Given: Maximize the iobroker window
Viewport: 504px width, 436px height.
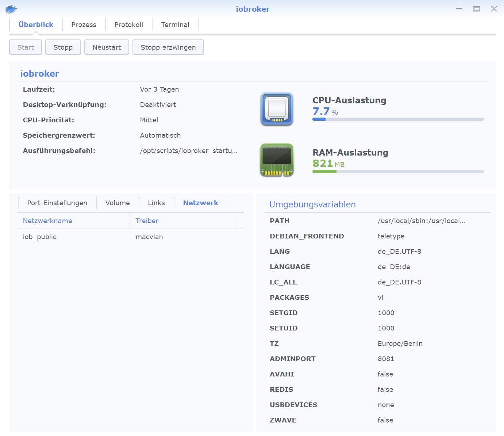Looking at the screenshot, I should tap(477, 9).
